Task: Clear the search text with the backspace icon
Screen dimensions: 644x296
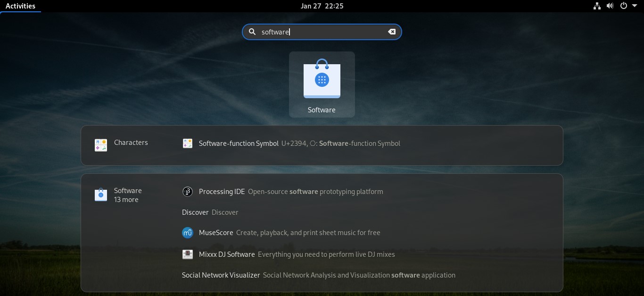Action: click(x=391, y=32)
